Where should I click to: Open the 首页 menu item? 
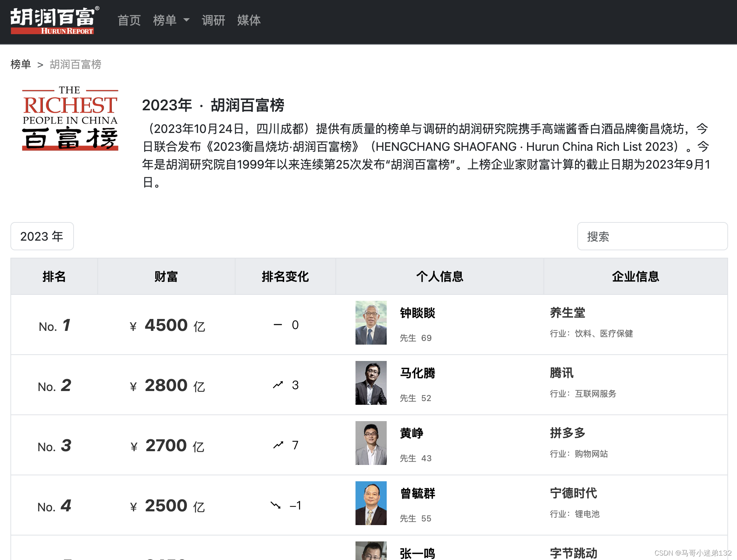tap(129, 20)
